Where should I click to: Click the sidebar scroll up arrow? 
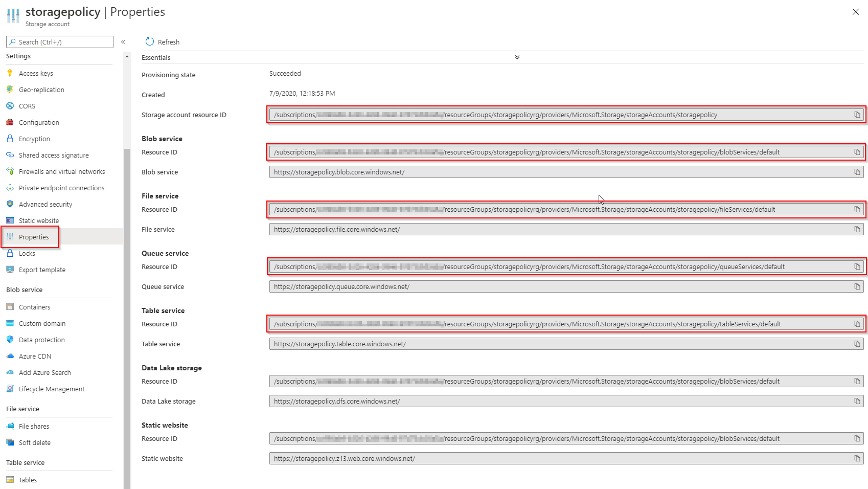pos(127,56)
